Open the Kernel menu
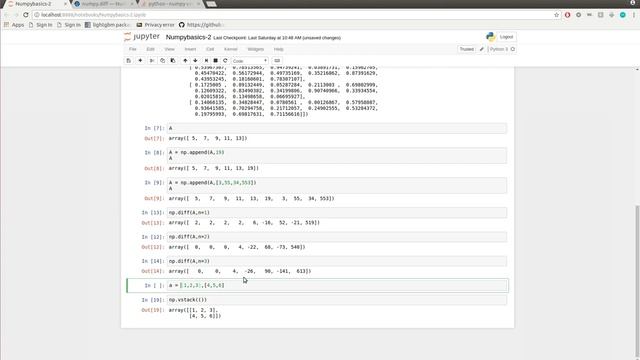This screenshot has width=640, height=360. pos(231,49)
